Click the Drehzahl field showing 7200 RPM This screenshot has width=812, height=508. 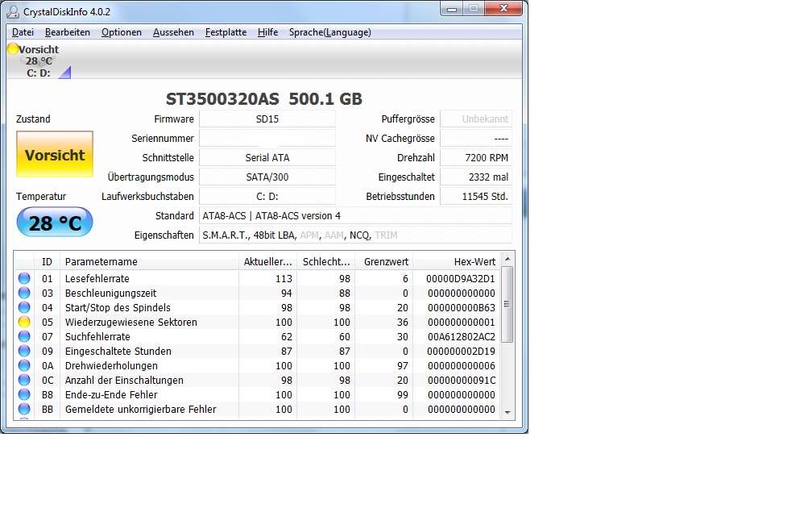(x=476, y=157)
